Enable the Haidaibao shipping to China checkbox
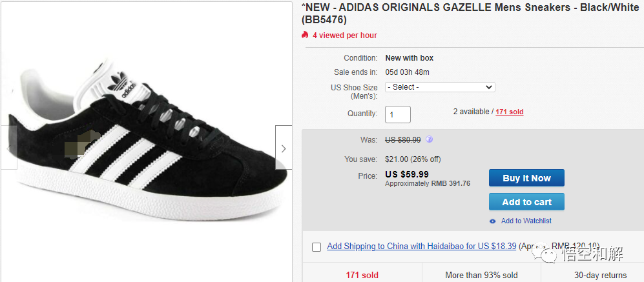The height and width of the screenshot is (282, 644). click(x=317, y=247)
